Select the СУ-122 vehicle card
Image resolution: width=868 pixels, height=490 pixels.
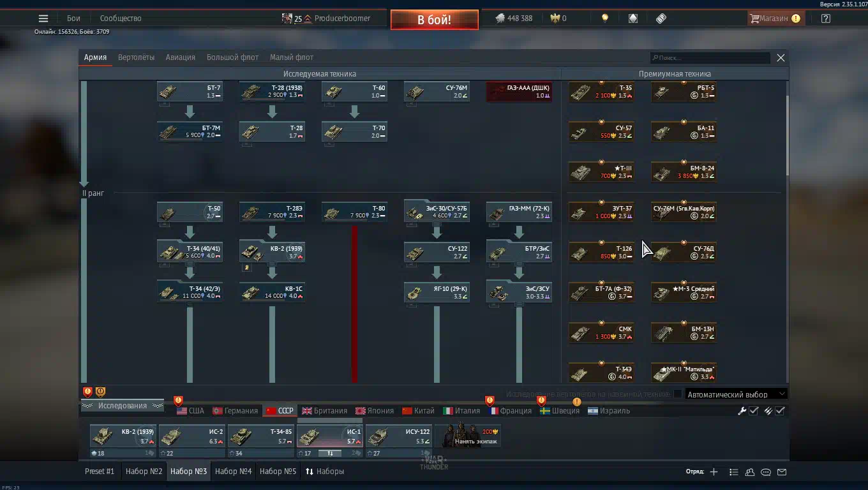tap(437, 253)
